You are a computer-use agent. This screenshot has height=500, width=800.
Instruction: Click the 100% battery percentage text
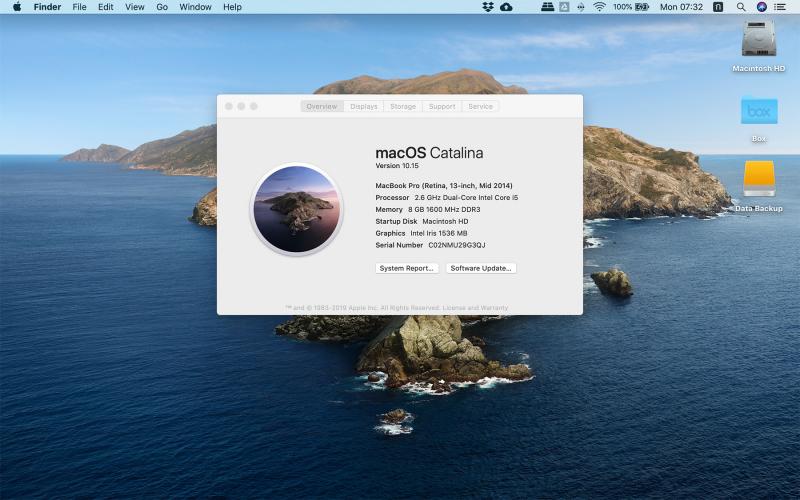(x=622, y=7)
